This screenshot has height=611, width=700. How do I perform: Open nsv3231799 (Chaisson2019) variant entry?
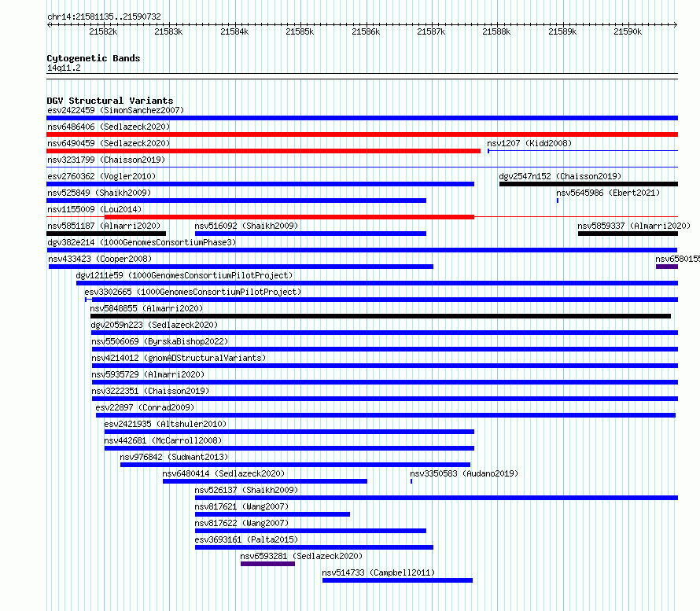106,160
